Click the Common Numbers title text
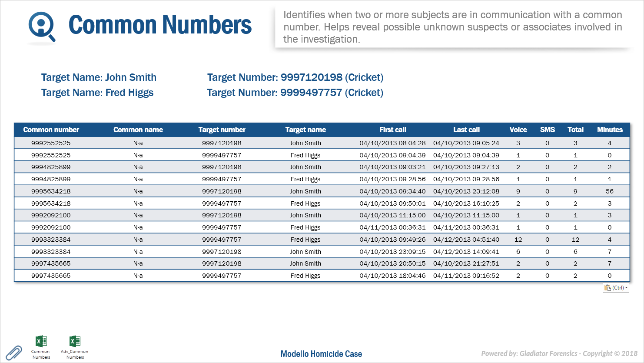This screenshot has height=363, width=644. pos(160,25)
